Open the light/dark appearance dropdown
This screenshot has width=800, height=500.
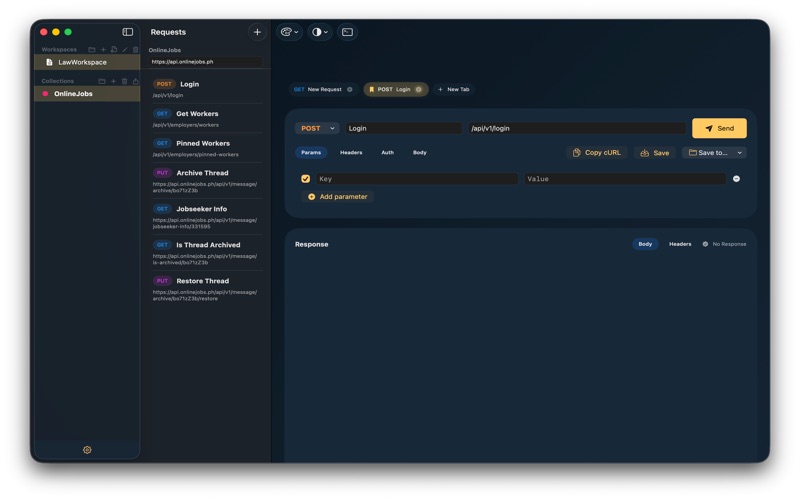[320, 32]
